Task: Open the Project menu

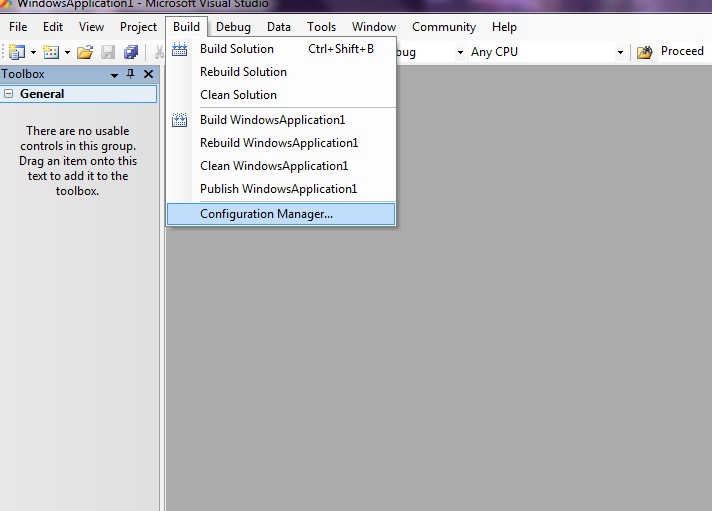Action: pos(138,27)
